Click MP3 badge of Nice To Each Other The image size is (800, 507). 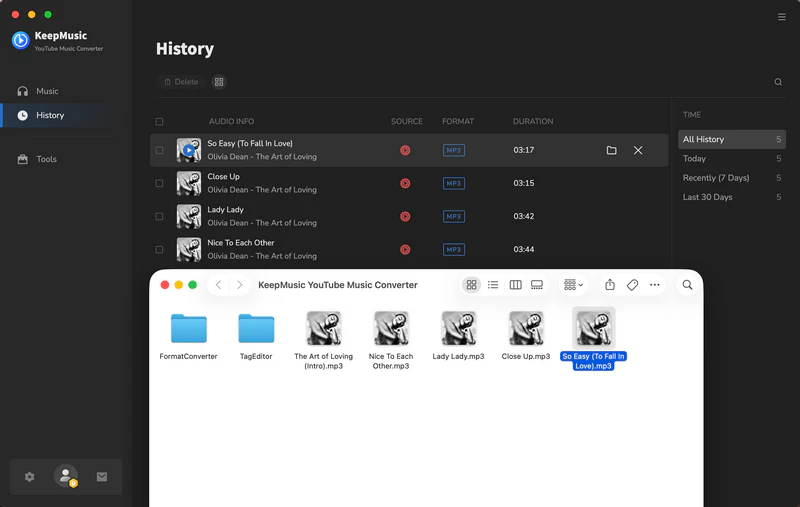[x=454, y=250]
